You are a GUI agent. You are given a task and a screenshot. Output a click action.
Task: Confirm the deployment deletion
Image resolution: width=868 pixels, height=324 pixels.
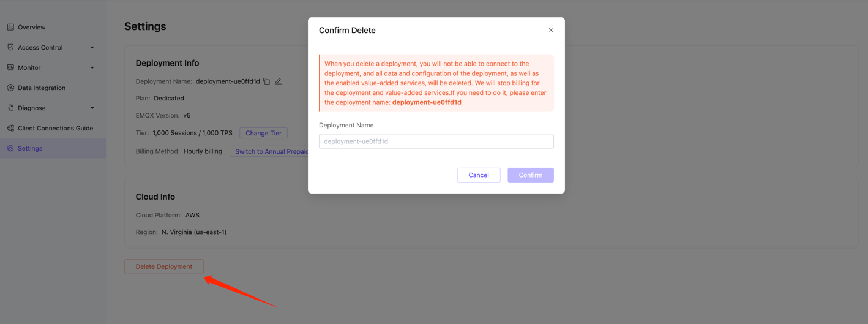530,175
